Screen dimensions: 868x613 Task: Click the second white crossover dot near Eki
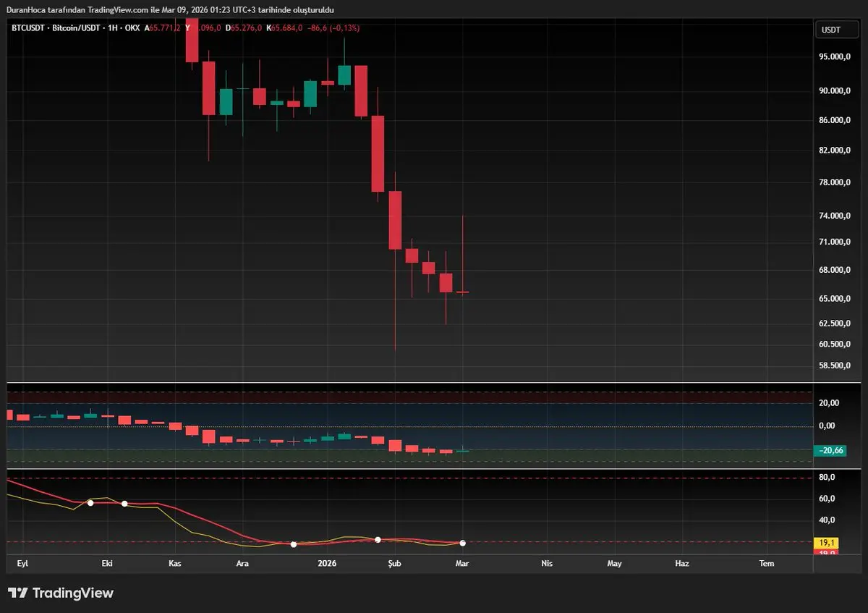pos(124,503)
